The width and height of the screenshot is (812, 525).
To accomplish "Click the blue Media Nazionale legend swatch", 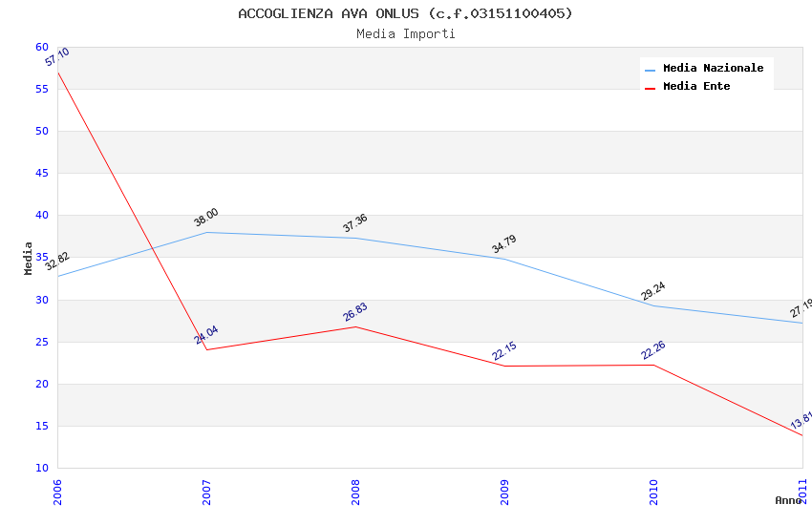I will [651, 70].
